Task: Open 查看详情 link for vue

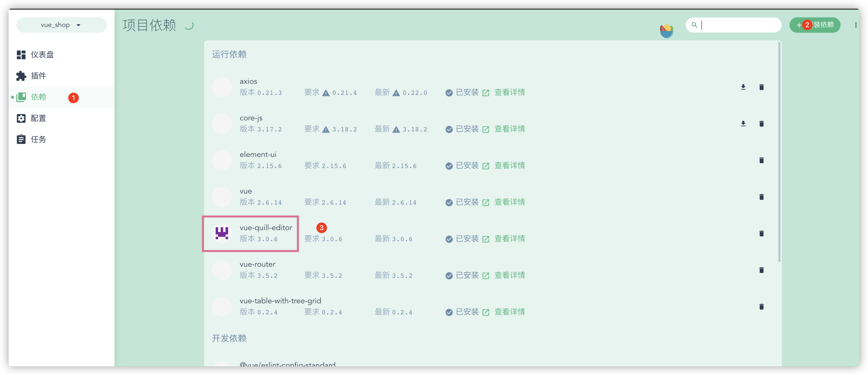Action: [x=509, y=202]
